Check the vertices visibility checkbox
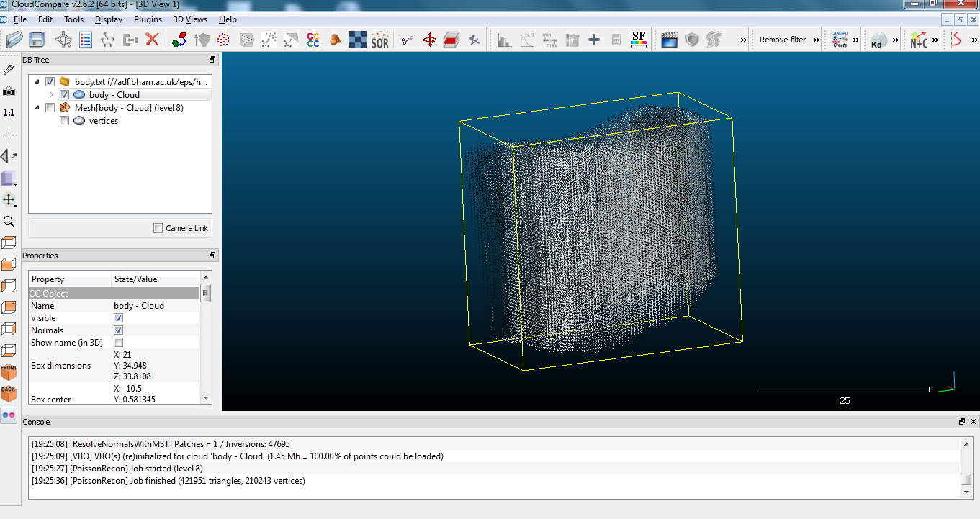 (x=64, y=120)
